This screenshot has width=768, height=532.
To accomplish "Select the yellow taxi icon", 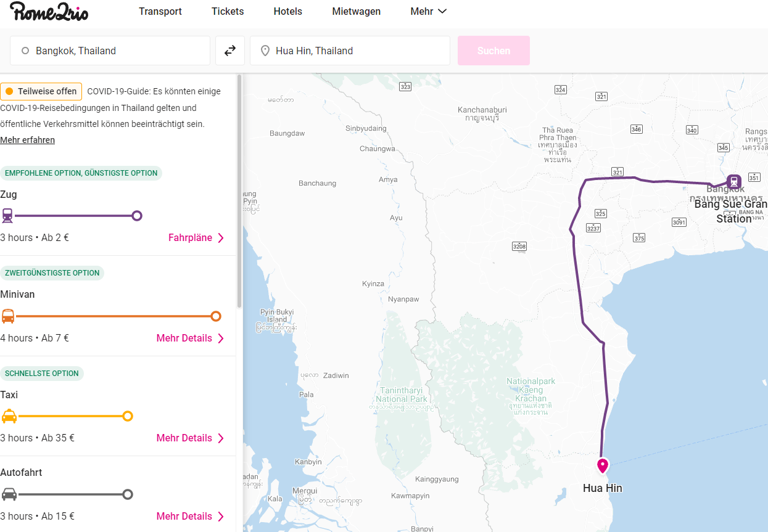I will (x=9, y=416).
